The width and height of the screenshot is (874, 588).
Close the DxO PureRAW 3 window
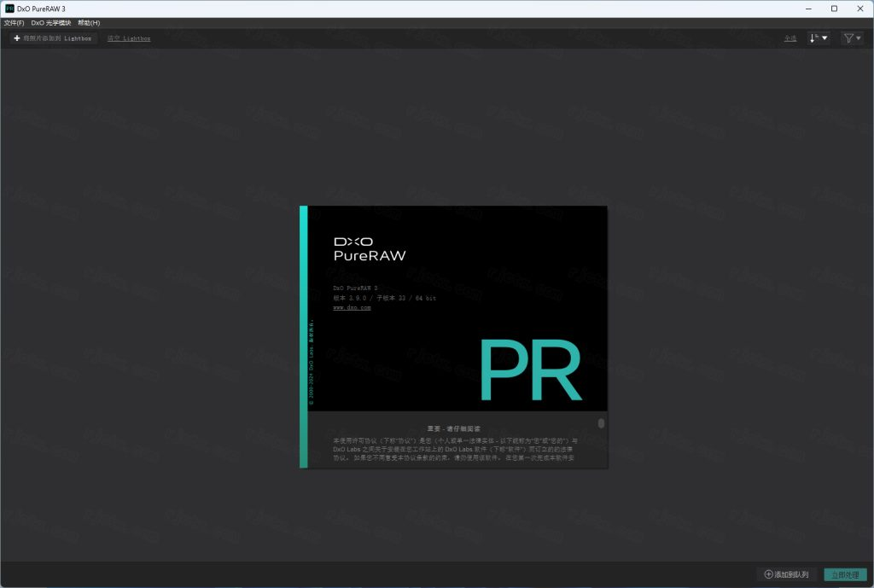859,9
